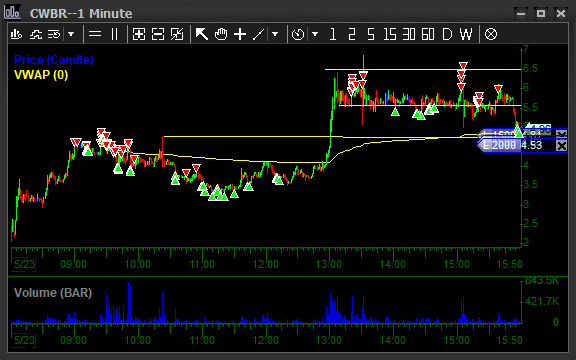Screen dimensions: 576x360
Task: Expand the dropdown arrow after the settings icon
Action: (x=71, y=35)
